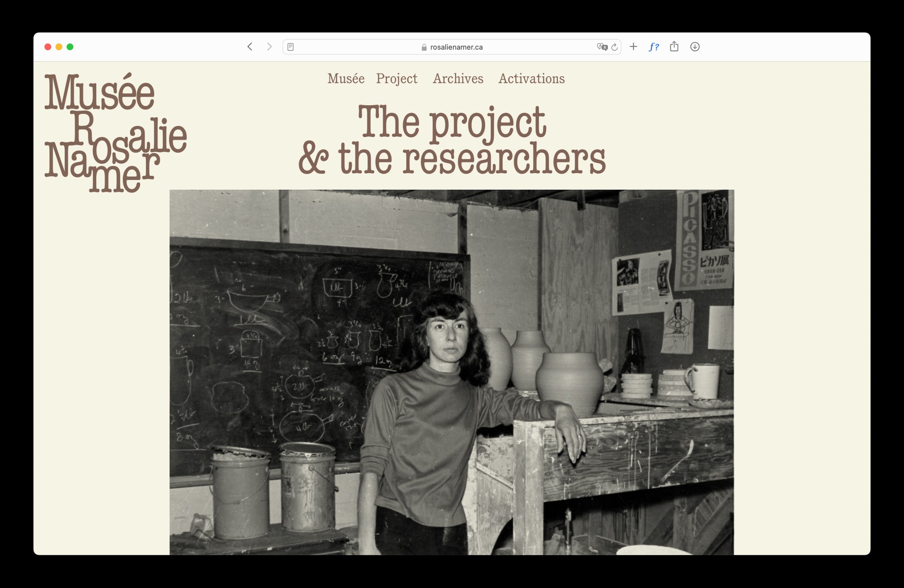Open a new tab with plus icon
Viewport: 904px width, 588px height.
[633, 47]
